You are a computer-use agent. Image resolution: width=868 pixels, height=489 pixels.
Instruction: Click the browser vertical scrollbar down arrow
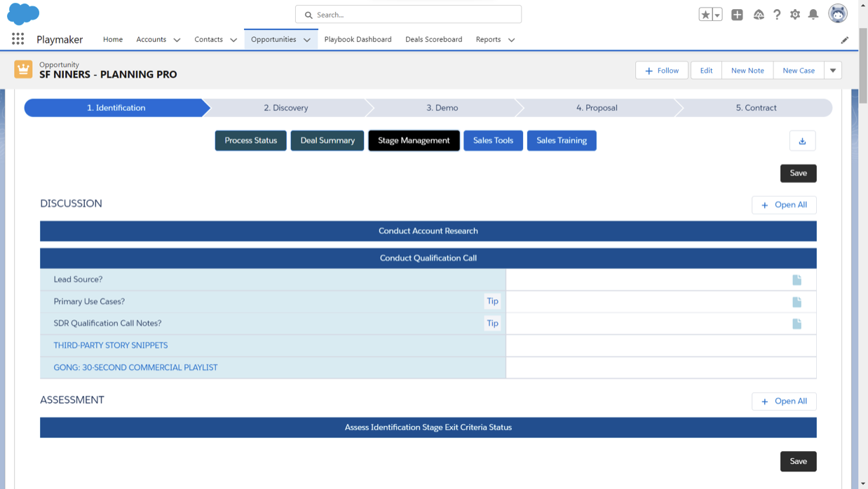[x=862, y=483]
